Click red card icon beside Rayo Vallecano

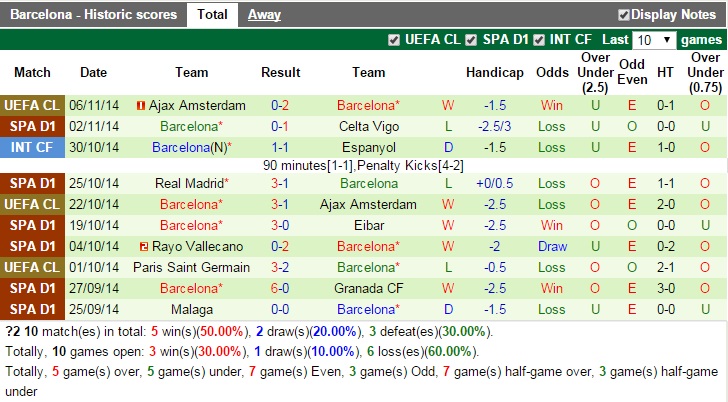pyautogui.click(x=144, y=246)
